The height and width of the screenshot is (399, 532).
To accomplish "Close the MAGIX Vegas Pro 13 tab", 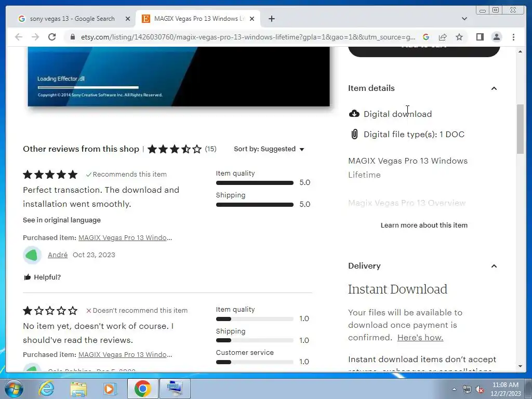I will pyautogui.click(x=252, y=19).
